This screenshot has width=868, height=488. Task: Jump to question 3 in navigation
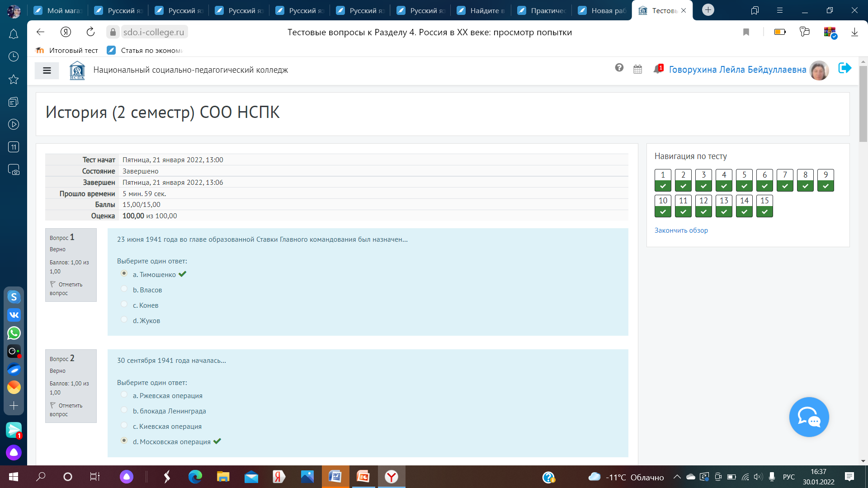tap(703, 180)
